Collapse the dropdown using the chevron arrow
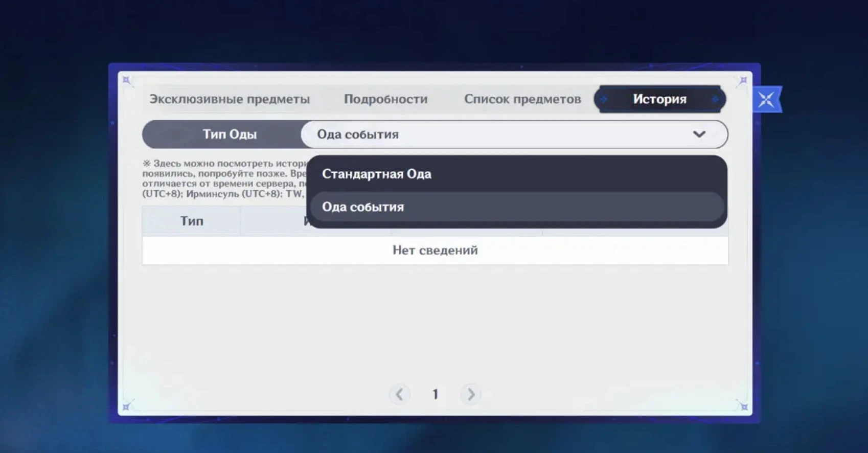Viewport: 868px width, 453px height. tap(699, 134)
